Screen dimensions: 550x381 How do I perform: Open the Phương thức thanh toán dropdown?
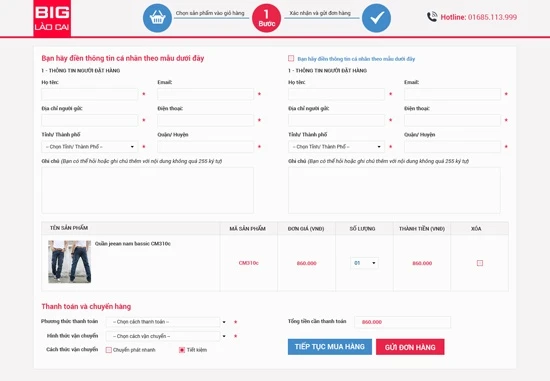coord(166,322)
